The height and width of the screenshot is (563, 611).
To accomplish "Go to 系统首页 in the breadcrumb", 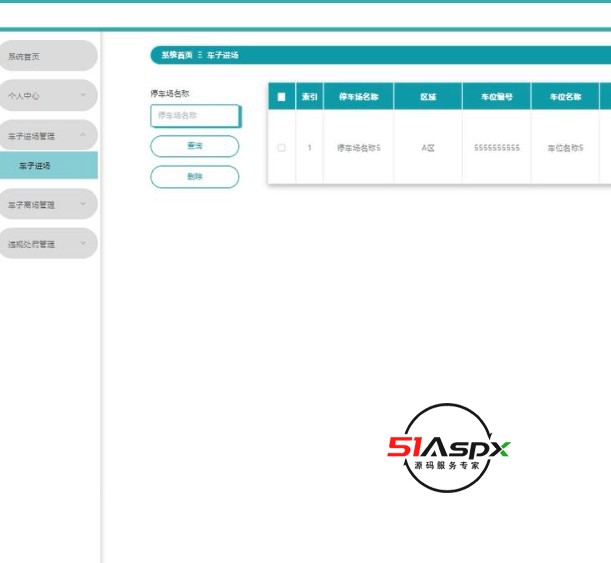I will [177, 55].
